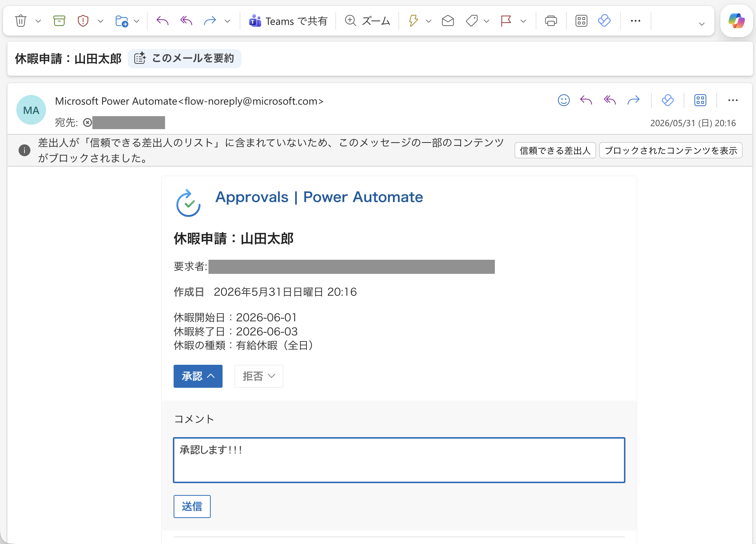Image resolution: width=756 pixels, height=544 pixels.
Task: Summarize this email (このメールを要約)
Action: [x=184, y=58]
